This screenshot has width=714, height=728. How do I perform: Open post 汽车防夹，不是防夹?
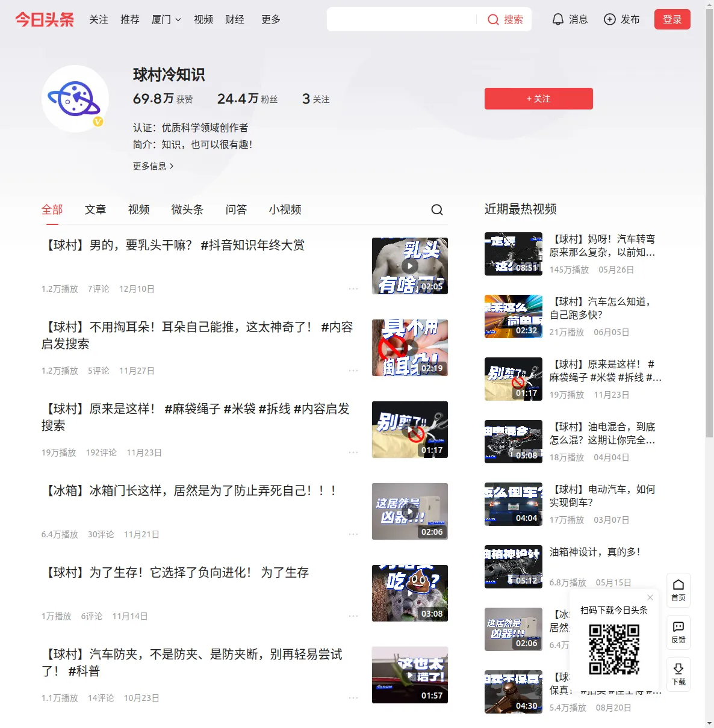point(192,662)
